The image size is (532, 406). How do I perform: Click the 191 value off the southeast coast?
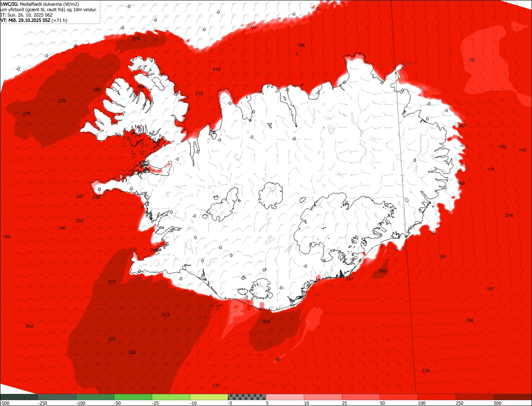pyautogui.click(x=443, y=257)
